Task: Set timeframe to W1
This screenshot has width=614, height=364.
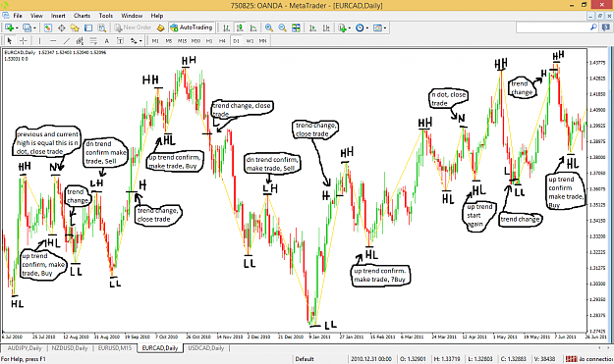Action: click(x=250, y=40)
